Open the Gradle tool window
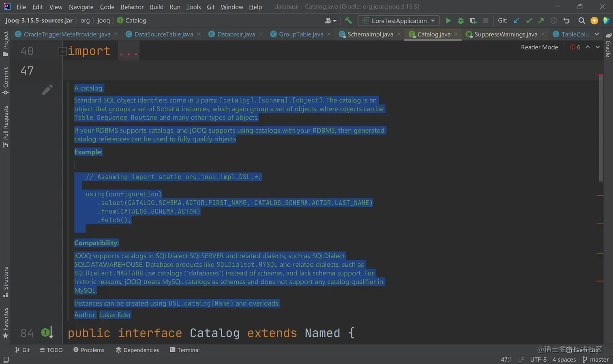This screenshot has height=364, width=613. pos(608,45)
